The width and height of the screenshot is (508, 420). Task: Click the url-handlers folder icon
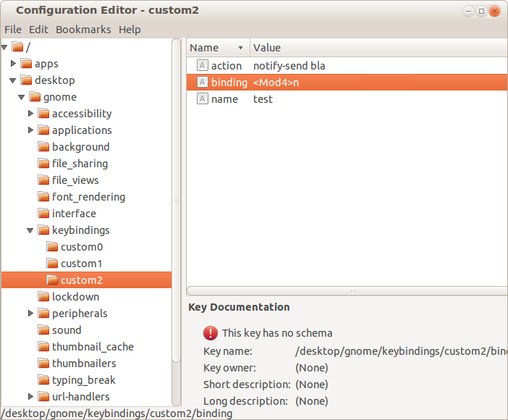click(x=43, y=396)
